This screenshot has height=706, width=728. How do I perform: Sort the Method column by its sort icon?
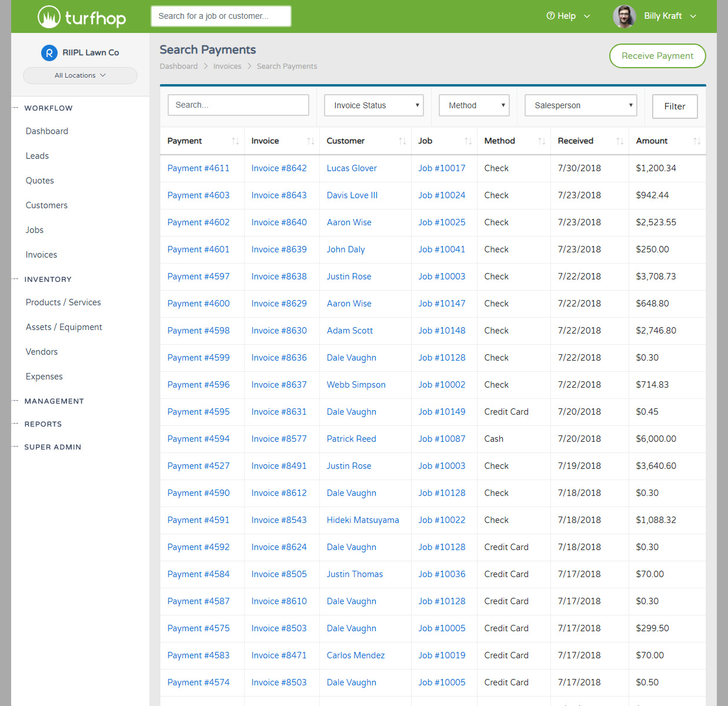point(541,141)
